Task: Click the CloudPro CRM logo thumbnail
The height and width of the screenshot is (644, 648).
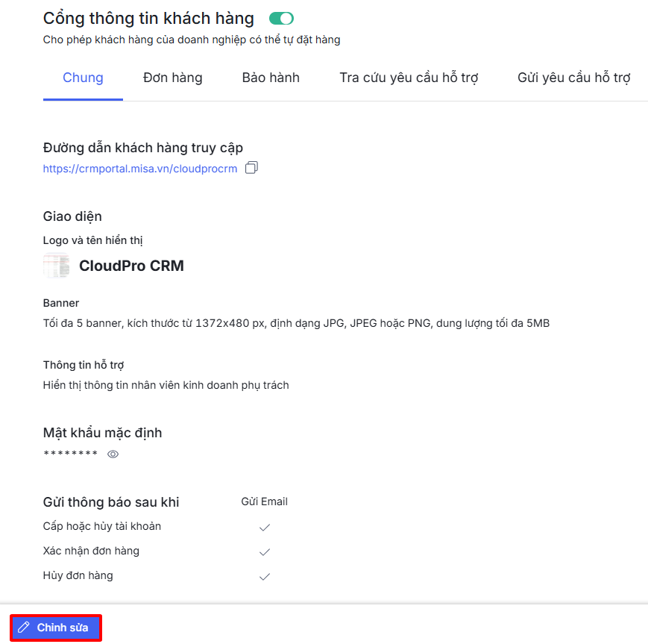Action: pos(56,266)
